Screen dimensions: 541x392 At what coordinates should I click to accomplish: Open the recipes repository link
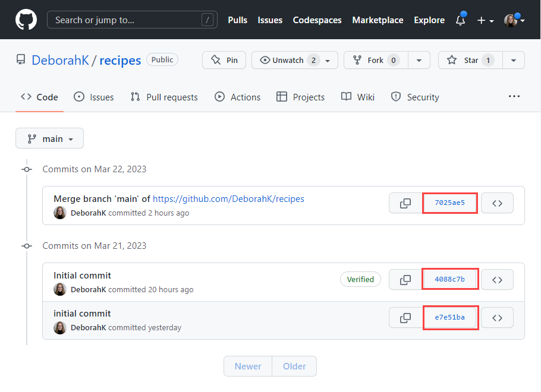pos(120,61)
